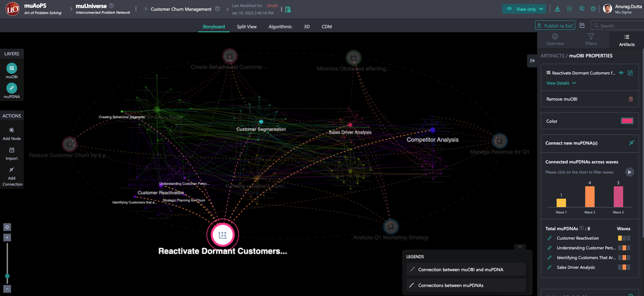Click the Reduce Customer Churn node

[x=70, y=144]
